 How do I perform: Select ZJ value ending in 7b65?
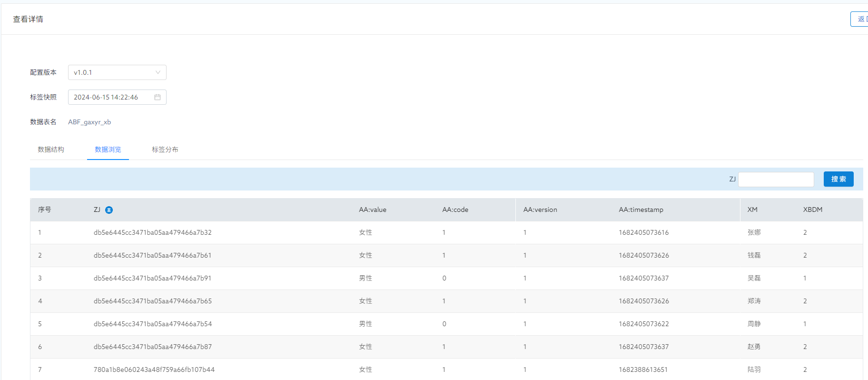click(x=153, y=301)
